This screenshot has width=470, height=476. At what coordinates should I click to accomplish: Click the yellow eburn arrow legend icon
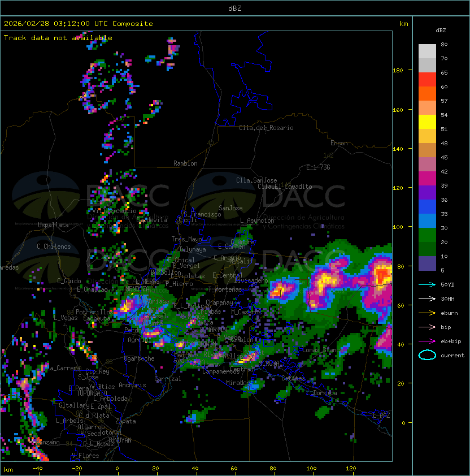tap(427, 313)
